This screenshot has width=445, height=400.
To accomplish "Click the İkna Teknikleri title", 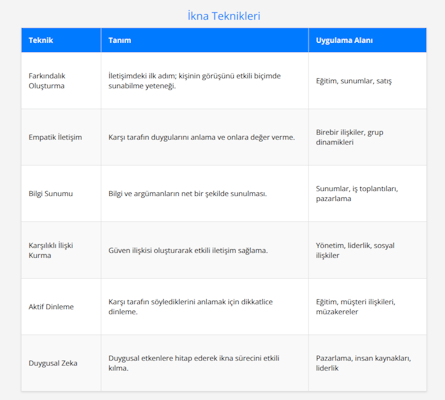I will [224, 16].
